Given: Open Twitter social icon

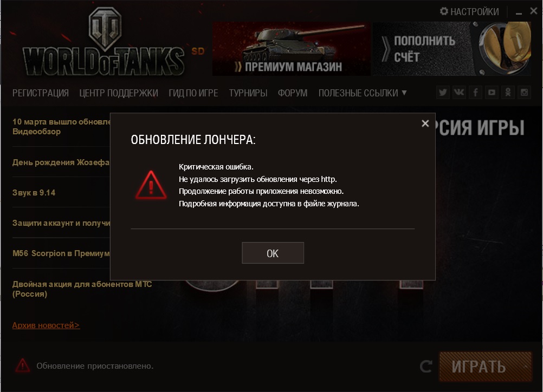Looking at the screenshot, I should [443, 93].
